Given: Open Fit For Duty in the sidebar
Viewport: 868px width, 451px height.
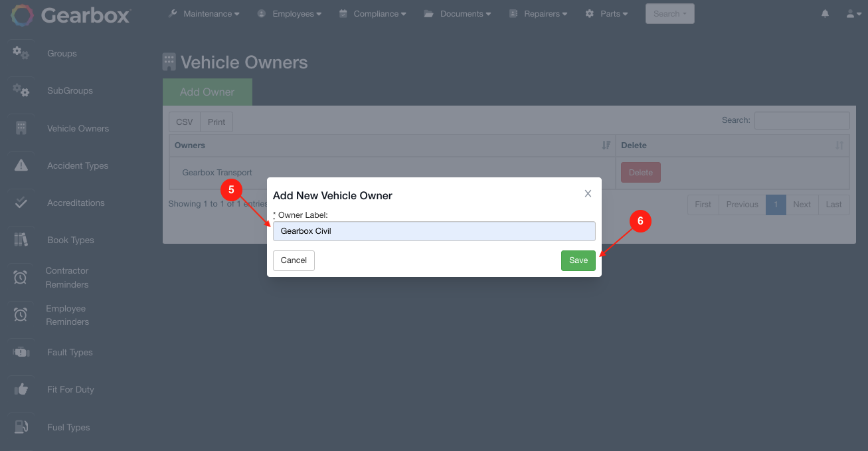Looking at the screenshot, I should (70, 389).
